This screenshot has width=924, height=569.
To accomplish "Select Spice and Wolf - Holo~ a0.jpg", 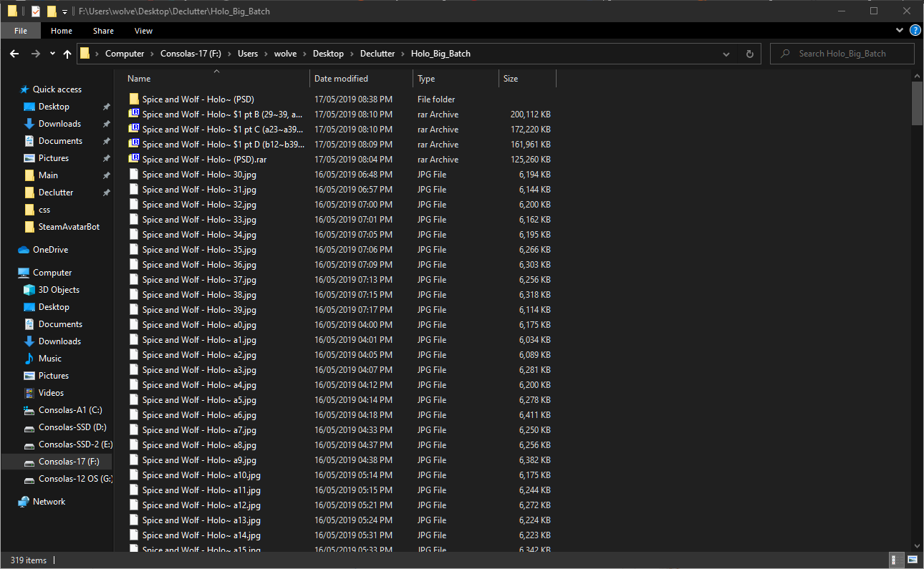I will pyautogui.click(x=199, y=325).
